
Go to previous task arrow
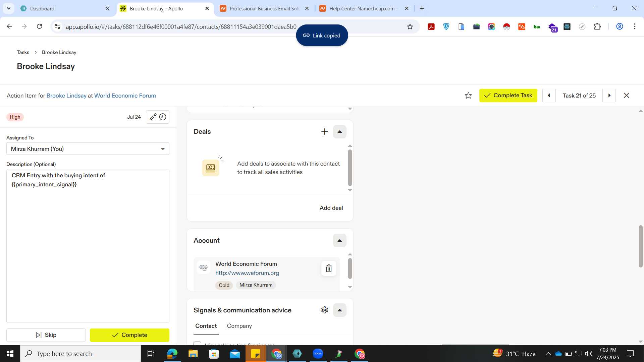[x=549, y=96]
